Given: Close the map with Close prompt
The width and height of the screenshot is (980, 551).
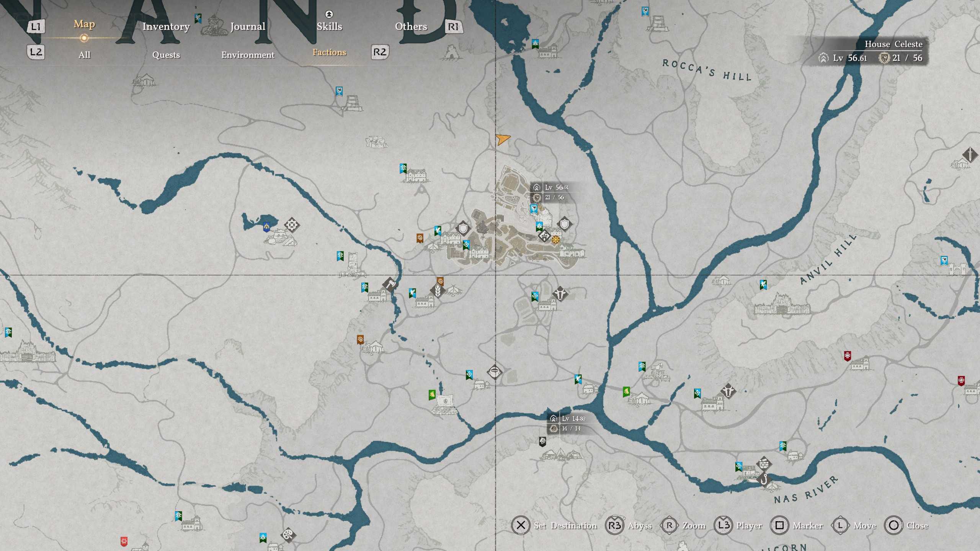Looking at the screenshot, I should (x=906, y=525).
